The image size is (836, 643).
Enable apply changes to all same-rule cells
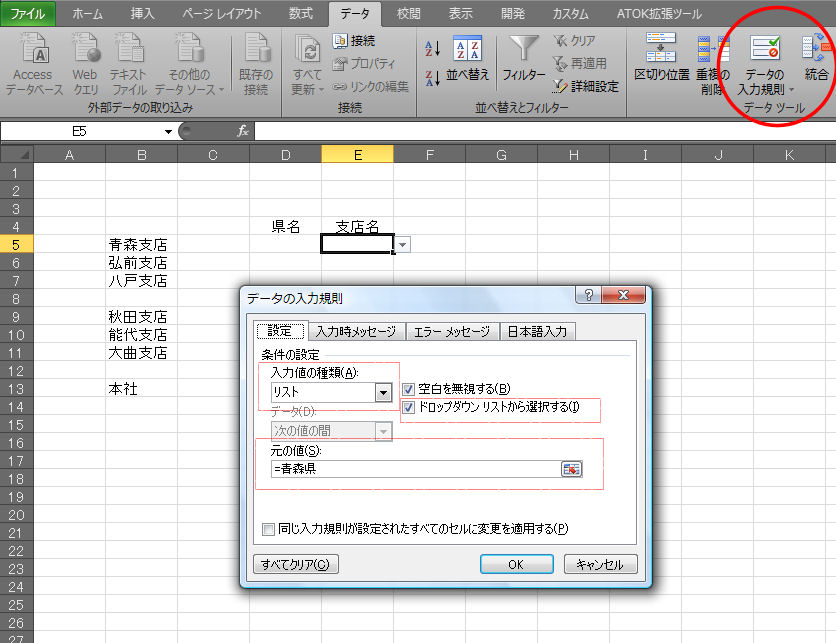point(268,529)
